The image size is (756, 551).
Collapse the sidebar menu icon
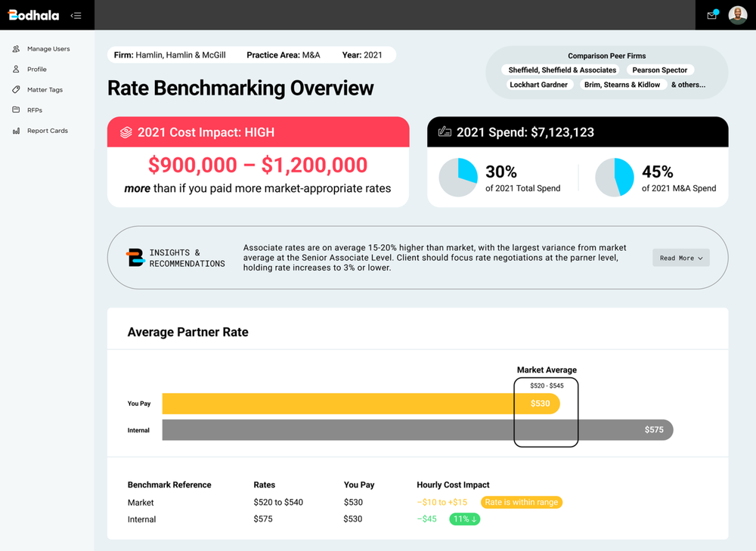click(x=76, y=15)
